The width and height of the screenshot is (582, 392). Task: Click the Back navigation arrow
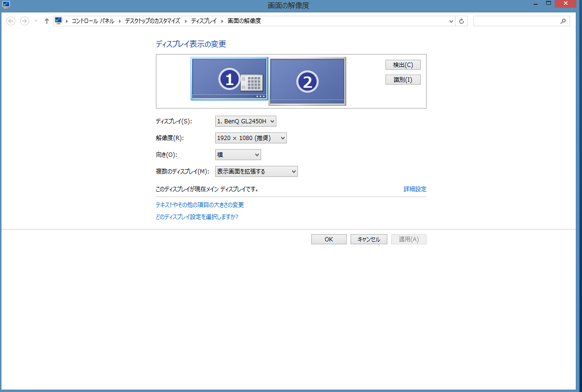[11, 21]
